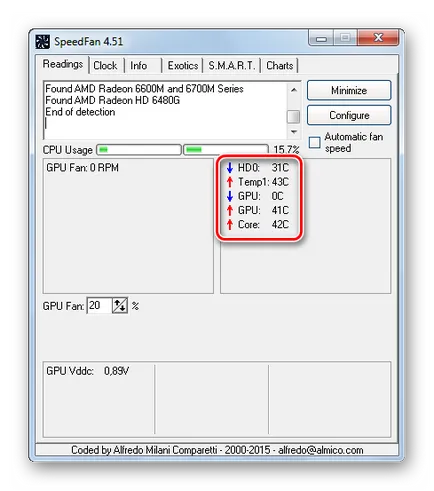The width and height of the screenshot is (434, 491).
Task: Click the HD0 31C temperature reading
Action: tap(263, 167)
